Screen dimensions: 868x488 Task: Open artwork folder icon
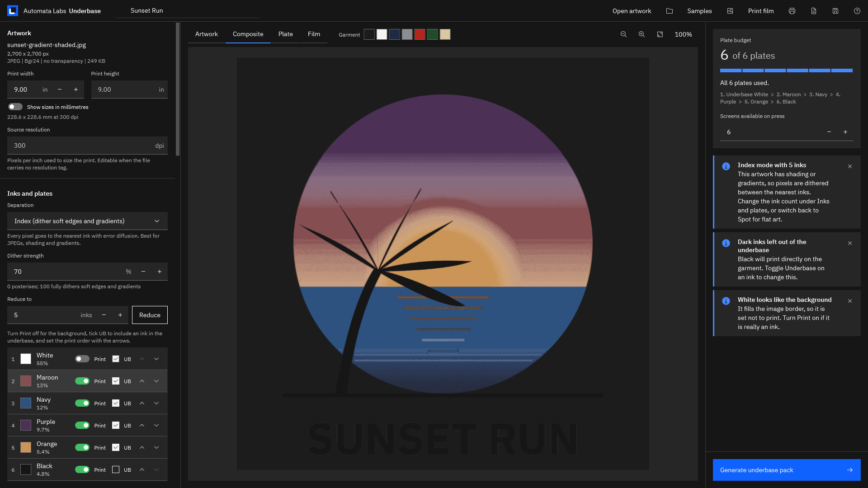(x=670, y=11)
